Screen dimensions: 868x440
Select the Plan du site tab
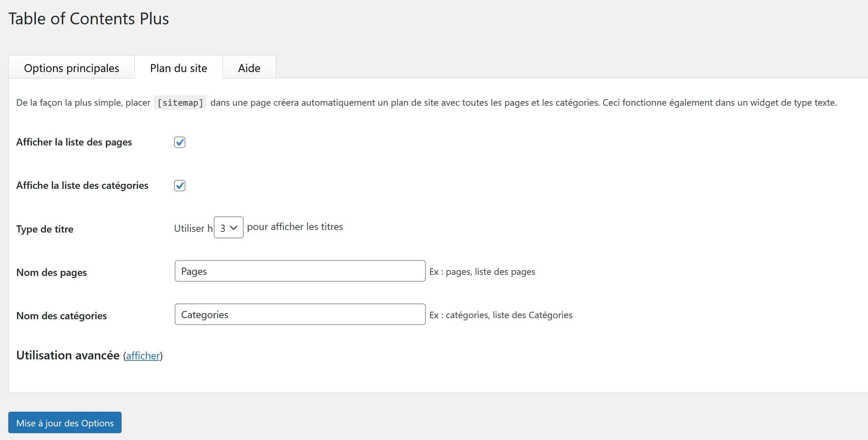tap(179, 67)
